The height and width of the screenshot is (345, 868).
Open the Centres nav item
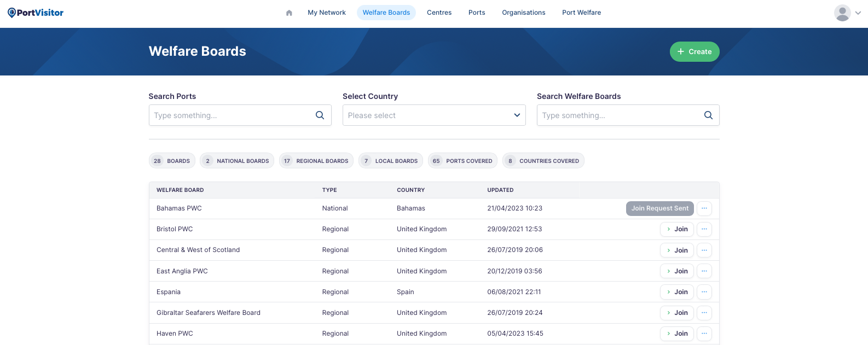pos(439,13)
